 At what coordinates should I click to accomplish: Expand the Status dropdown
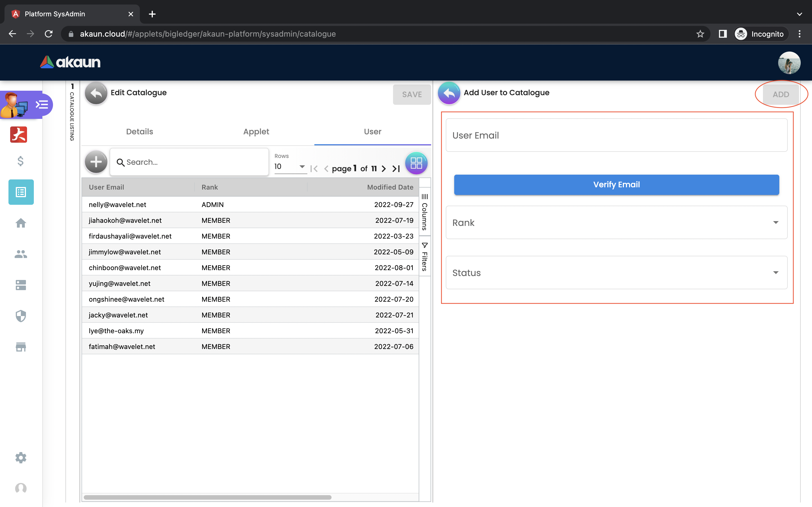pyautogui.click(x=616, y=273)
